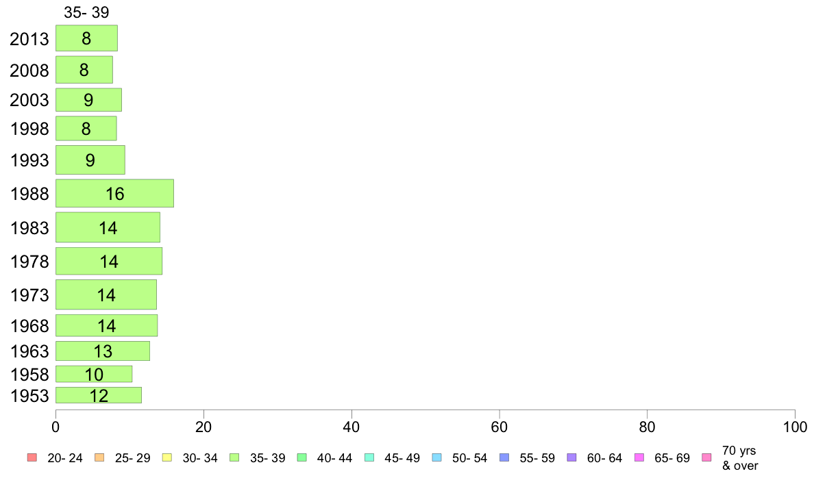
Task: Select the 1958 bar showing 10
Action: point(94,374)
